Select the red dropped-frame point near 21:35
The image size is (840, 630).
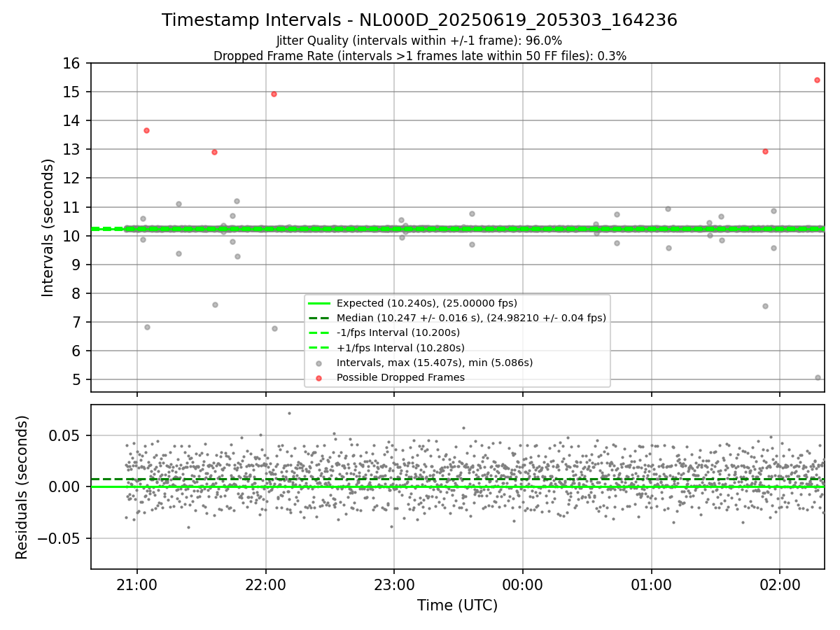214,152
